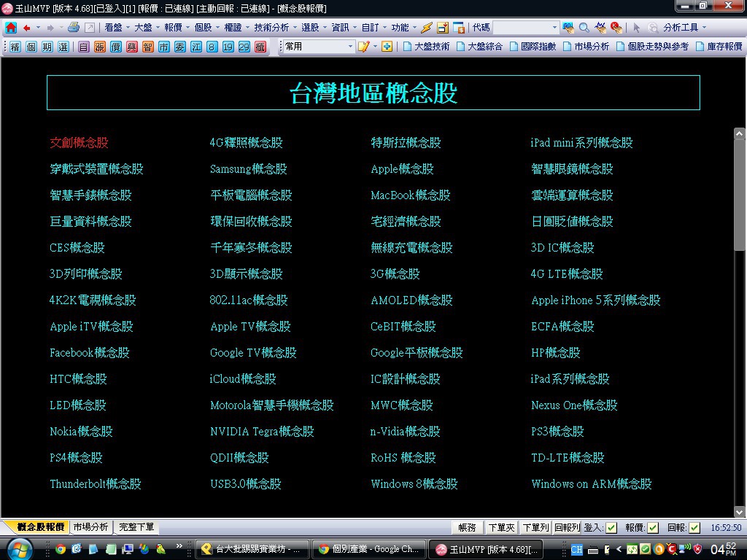Open the 文創概念股 link
Screen dimensions: 747x560
(x=79, y=142)
